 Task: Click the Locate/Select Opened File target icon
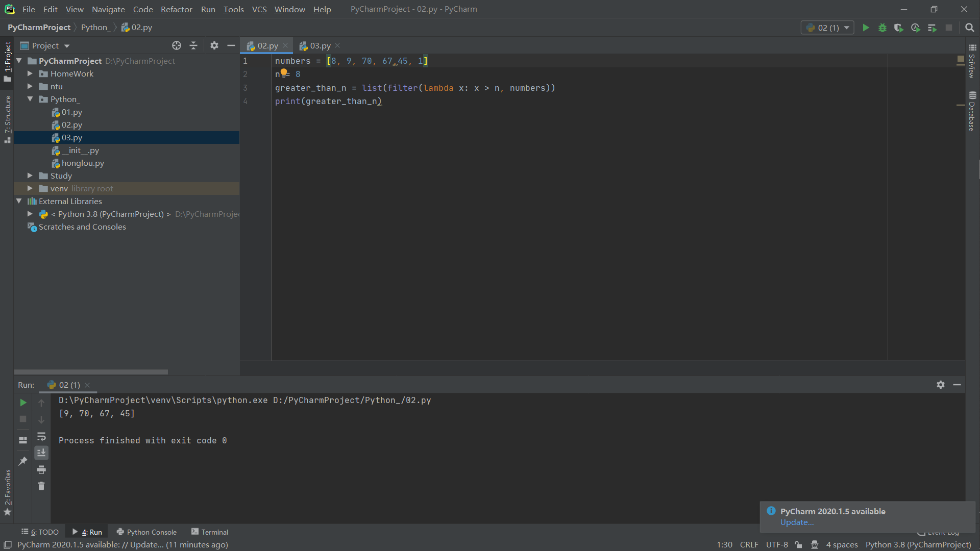[x=177, y=46]
